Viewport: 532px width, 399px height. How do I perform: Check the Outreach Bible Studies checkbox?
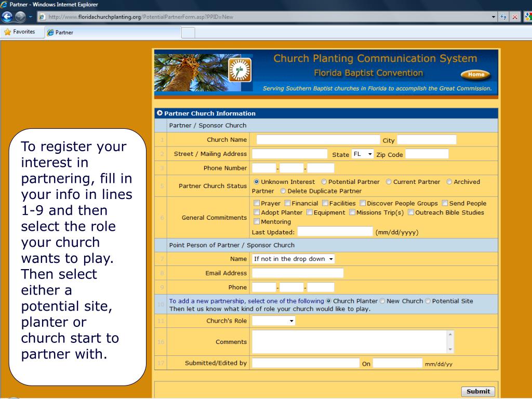click(411, 212)
